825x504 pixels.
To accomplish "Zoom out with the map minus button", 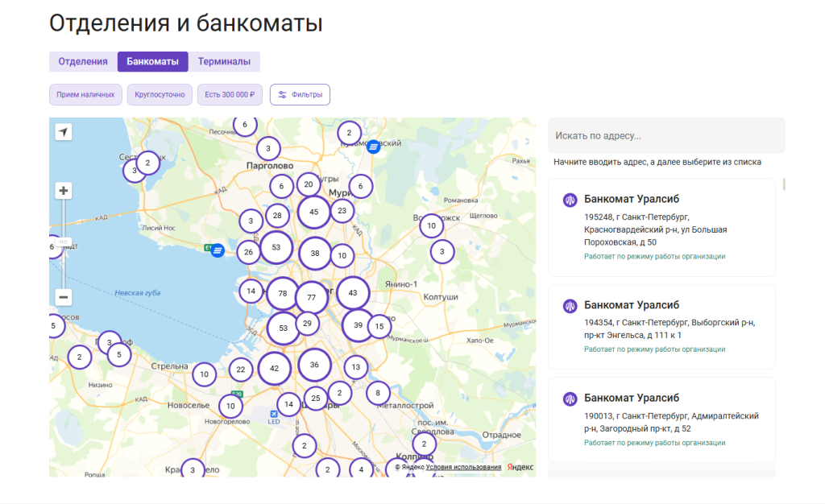I will 64,297.
